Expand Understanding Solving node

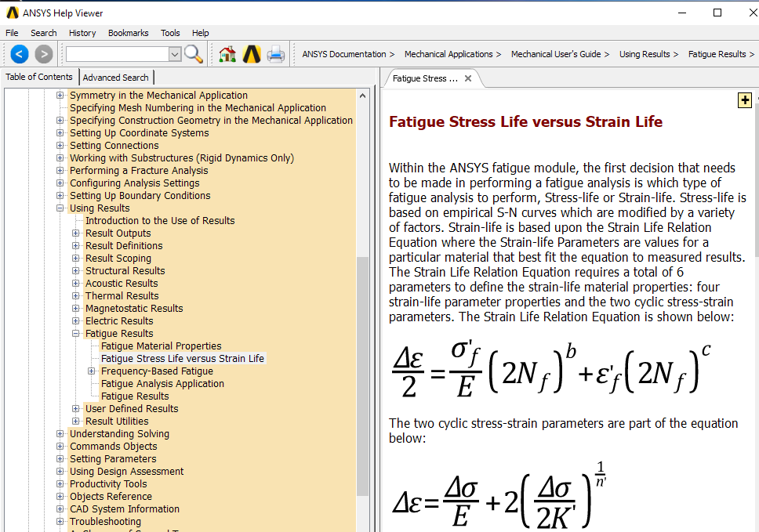click(x=60, y=434)
